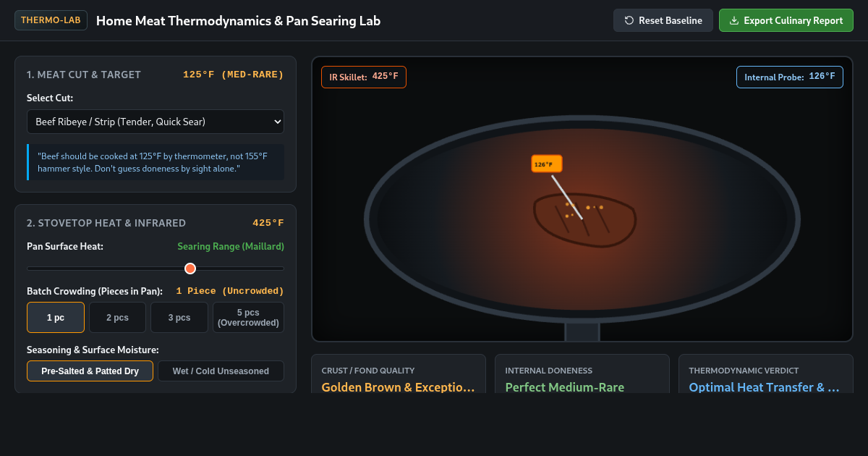Click the 125°F (MED-RARE) target value
This screenshot has width=868, height=456.
pos(233,75)
